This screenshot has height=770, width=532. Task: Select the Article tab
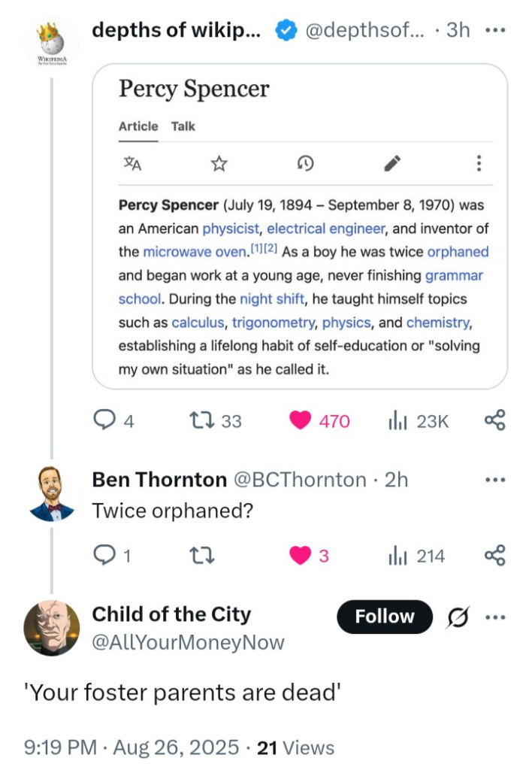click(138, 126)
